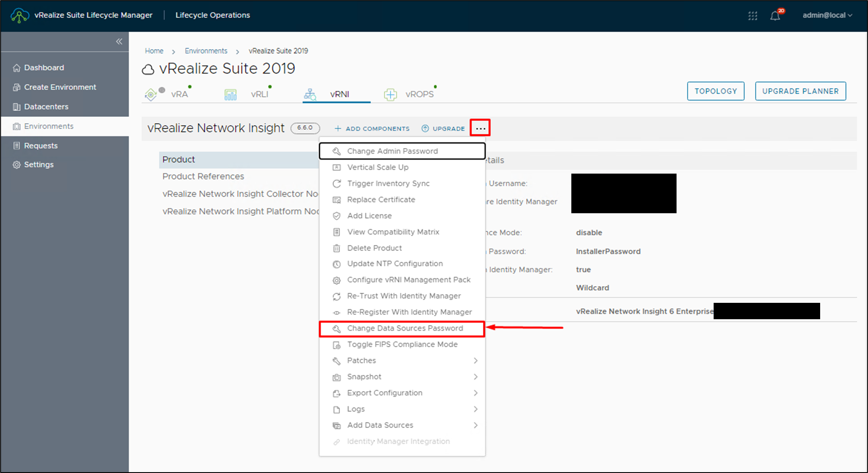Screen dimensions: 868x473
Task: Collapse the sidebar with the double-chevron icon
Action: tap(119, 41)
